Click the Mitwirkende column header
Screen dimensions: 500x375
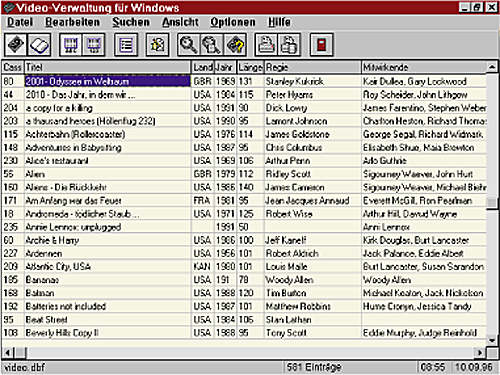point(424,67)
